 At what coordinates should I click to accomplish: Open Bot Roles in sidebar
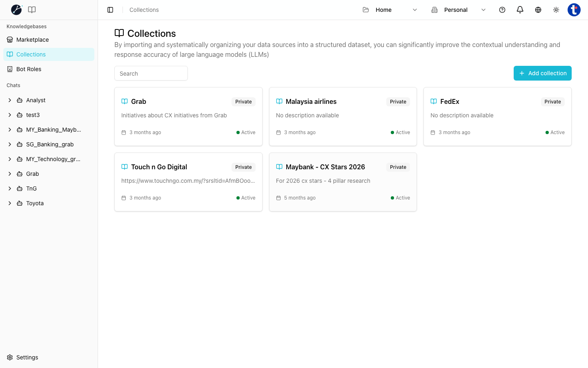click(49, 69)
